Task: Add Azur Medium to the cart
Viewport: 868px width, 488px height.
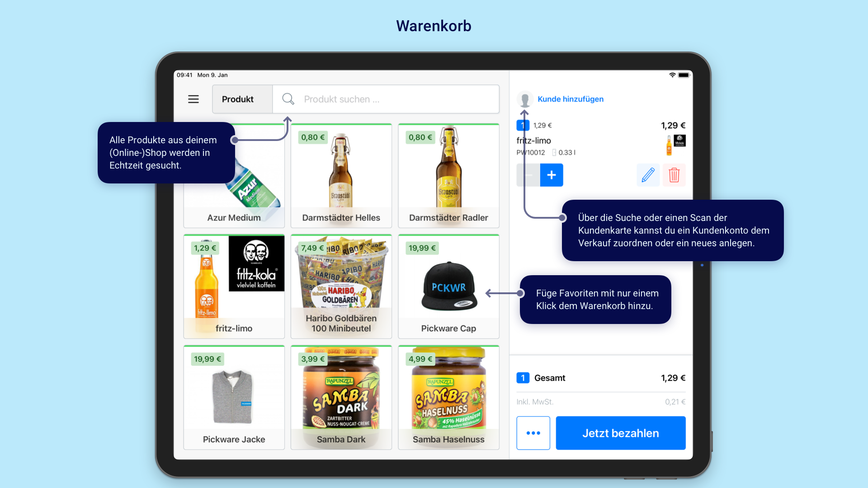Action: (234, 176)
